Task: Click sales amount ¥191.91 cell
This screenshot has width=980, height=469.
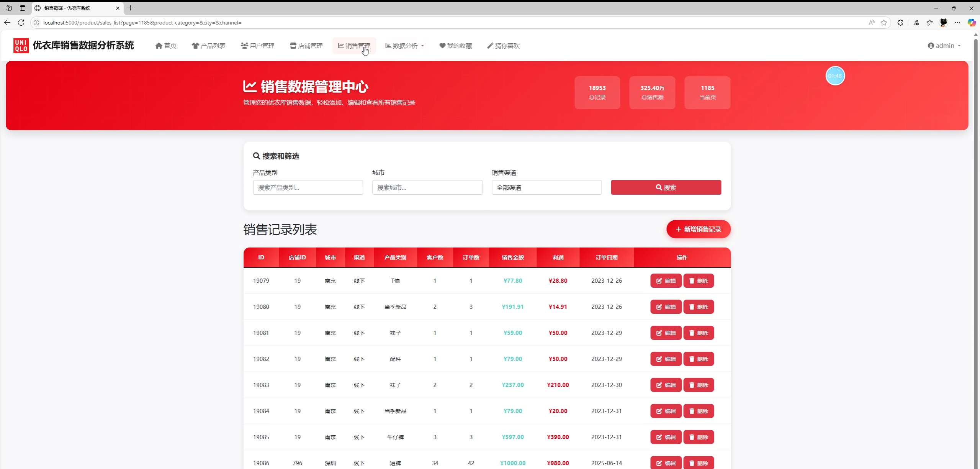Action: pyautogui.click(x=513, y=307)
